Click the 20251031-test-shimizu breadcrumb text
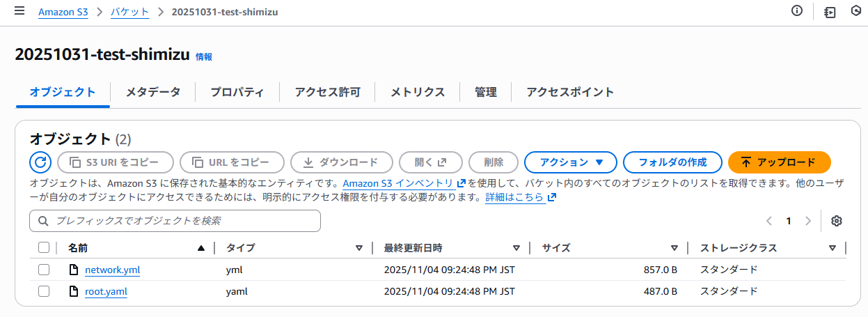The height and width of the screenshot is (317, 868). [x=224, y=12]
